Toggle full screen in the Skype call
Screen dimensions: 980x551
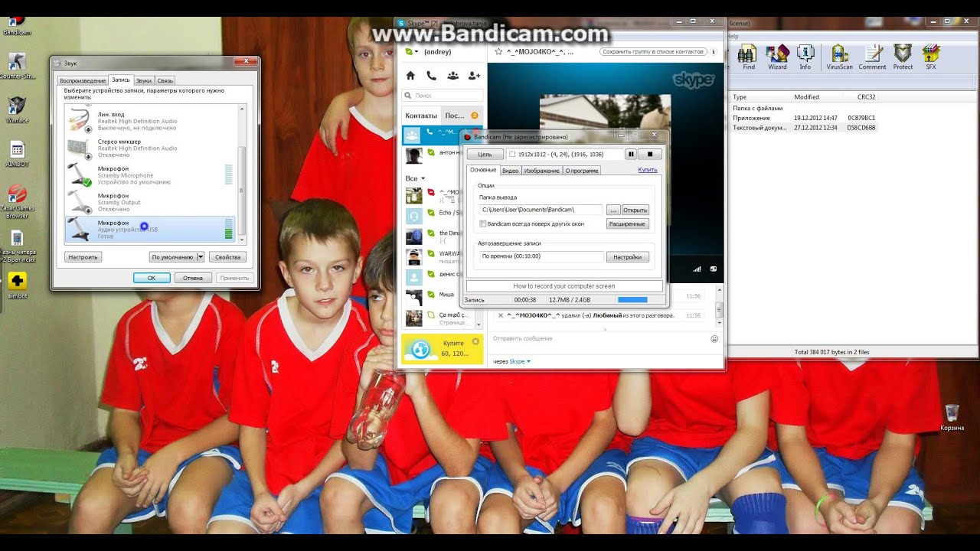pos(714,269)
